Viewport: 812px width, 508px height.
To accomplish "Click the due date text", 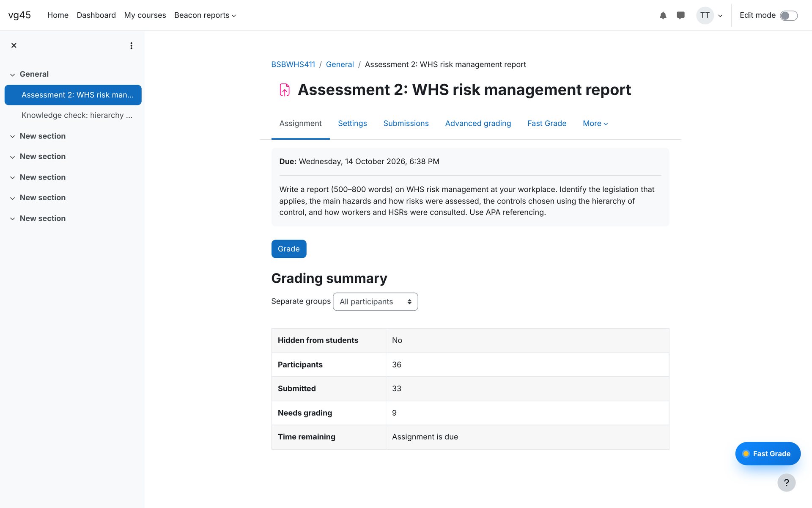I will point(369,161).
